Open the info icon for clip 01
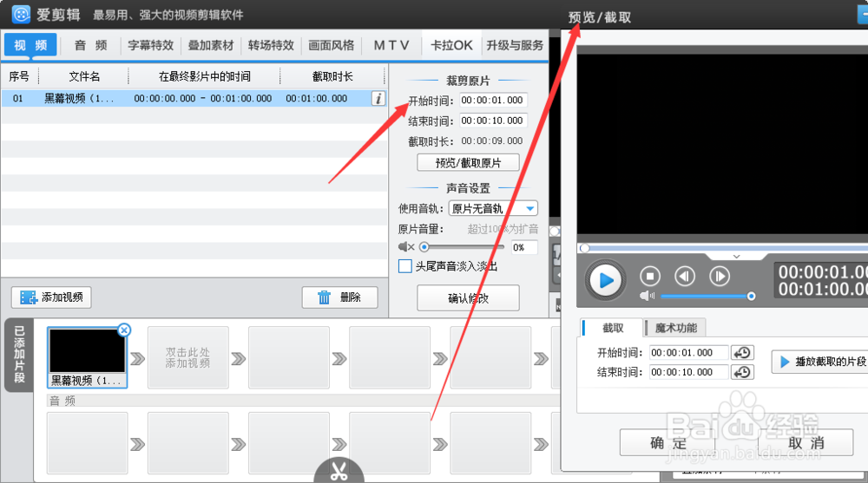The image size is (868, 483). point(378,99)
